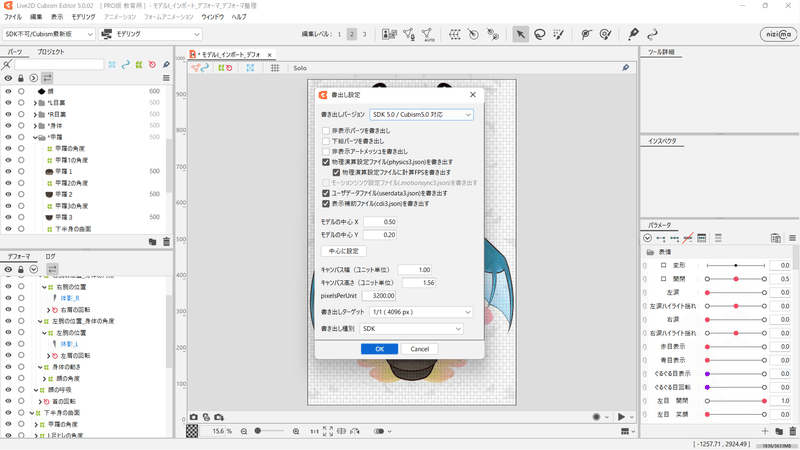
Task: Click the pin icon in view toolbar
Action: pyautogui.click(x=626, y=68)
